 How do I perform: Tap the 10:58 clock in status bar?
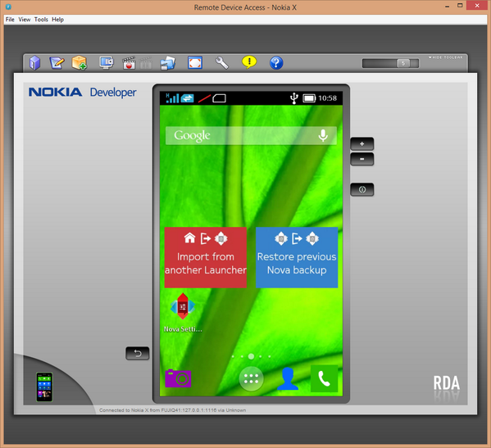[x=327, y=98]
